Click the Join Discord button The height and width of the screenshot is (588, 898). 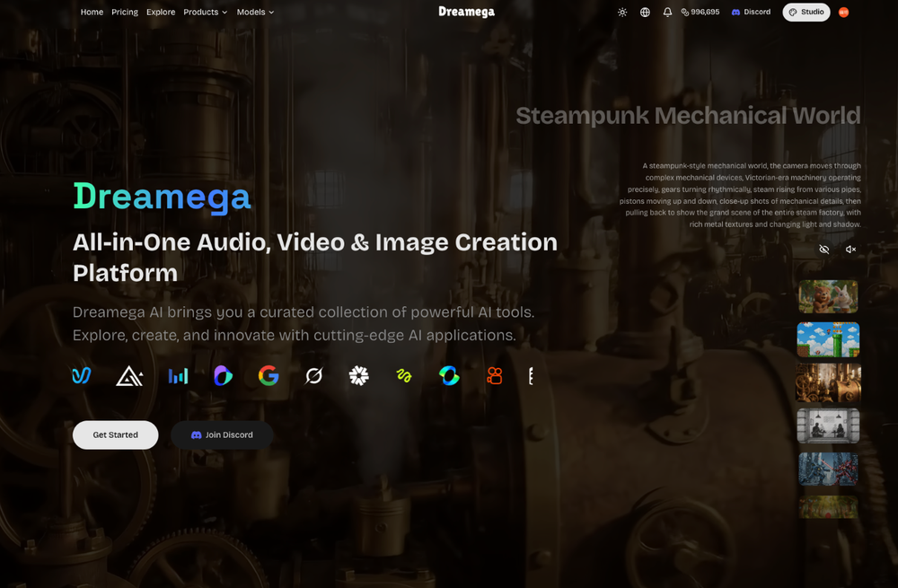(x=222, y=435)
